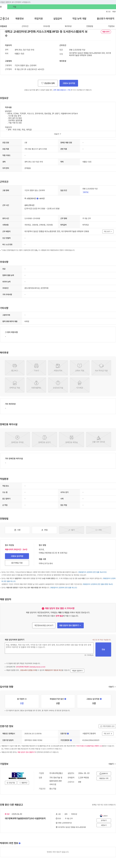Click the 주택자금 지원 benefit icon
Screen dimensions: 116x868
point(14,385)
